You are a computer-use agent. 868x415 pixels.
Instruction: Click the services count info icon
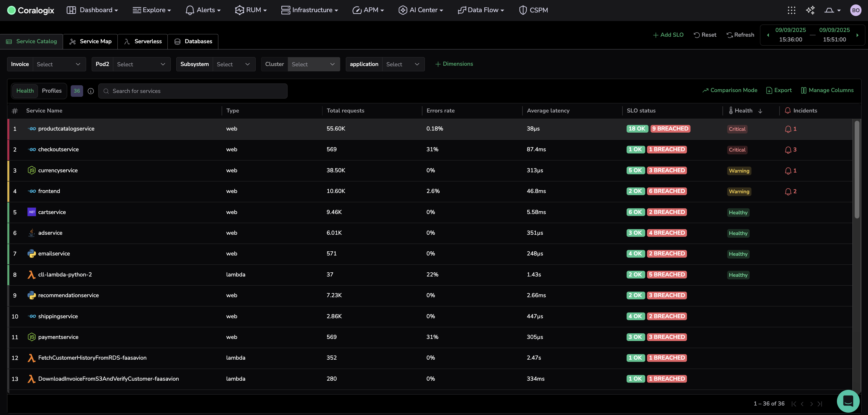(91, 91)
